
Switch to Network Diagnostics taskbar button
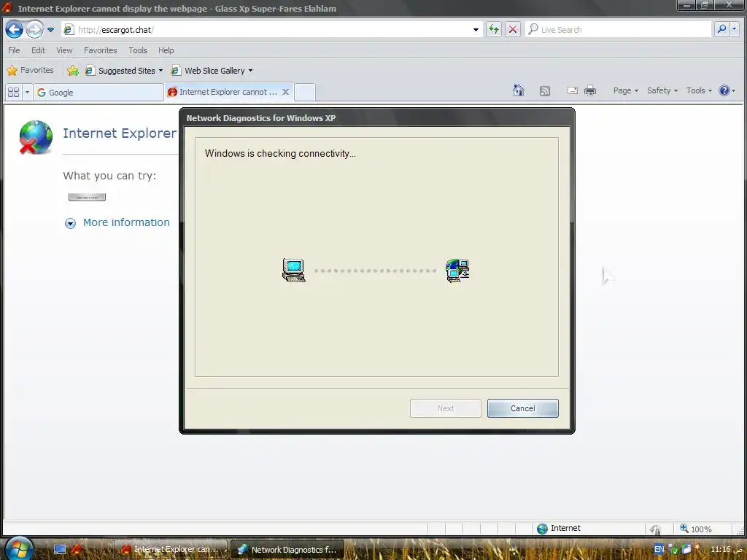[x=287, y=549]
